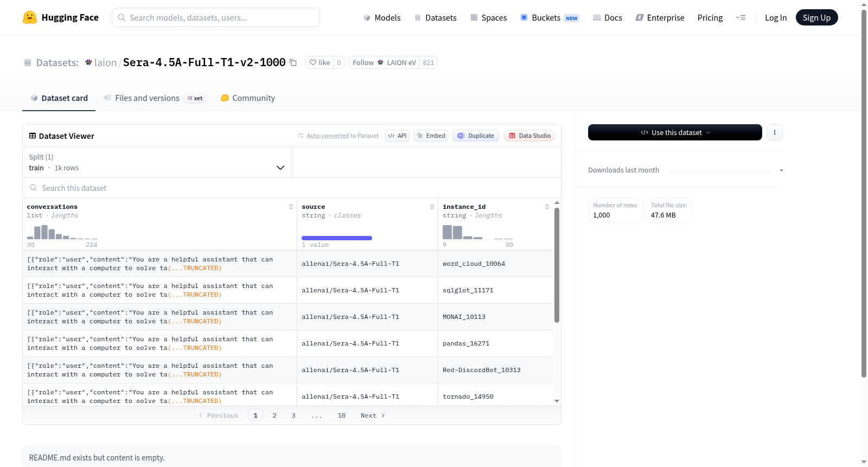Image resolution: width=868 pixels, height=467 pixels.
Task: Click the like button
Action: click(x=320, y=62)
